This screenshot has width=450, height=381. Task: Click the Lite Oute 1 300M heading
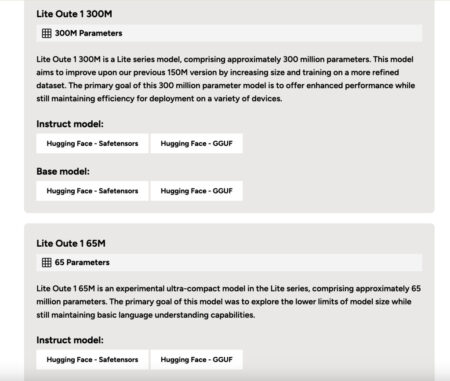pyautogui.click(x=74, y=14)
